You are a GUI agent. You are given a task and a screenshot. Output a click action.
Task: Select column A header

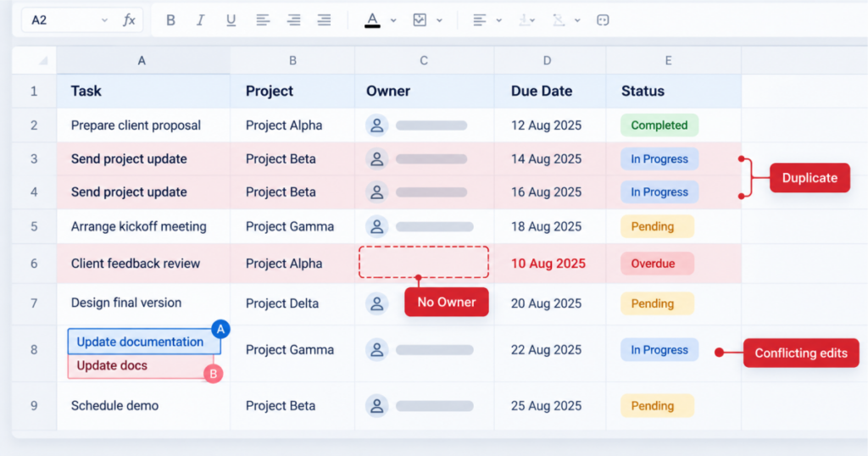click(x=143, y=60)
